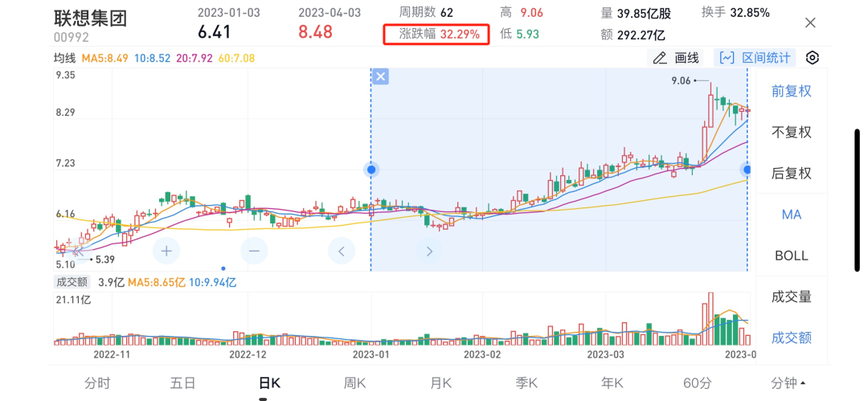This screenshot has height=401, width=868.
Task: Click the start price 6.41
Action: click(215, 32)
